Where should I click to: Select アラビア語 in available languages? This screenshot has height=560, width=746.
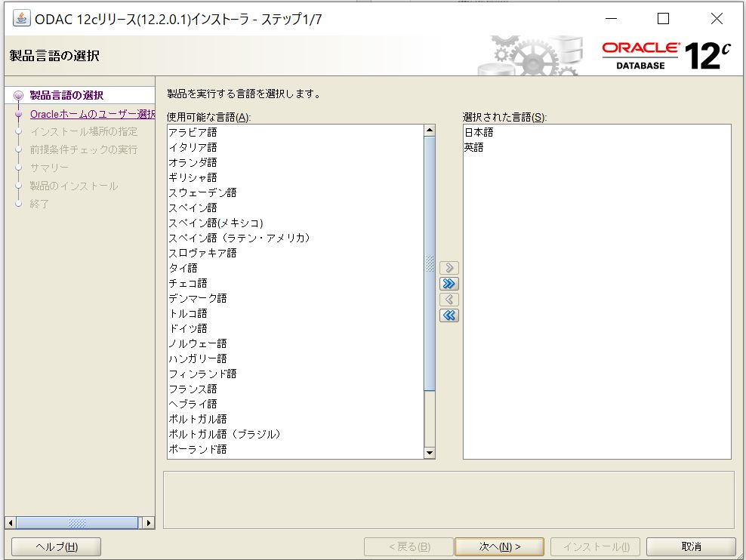coord(193,132)
